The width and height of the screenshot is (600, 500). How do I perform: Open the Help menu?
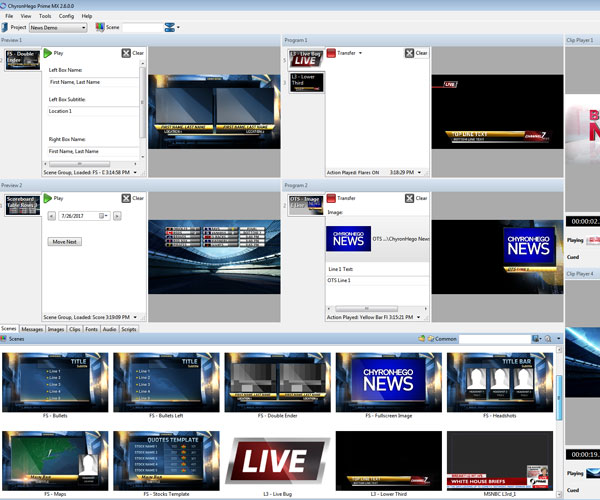pyautogui.click(x=87, y=16)
